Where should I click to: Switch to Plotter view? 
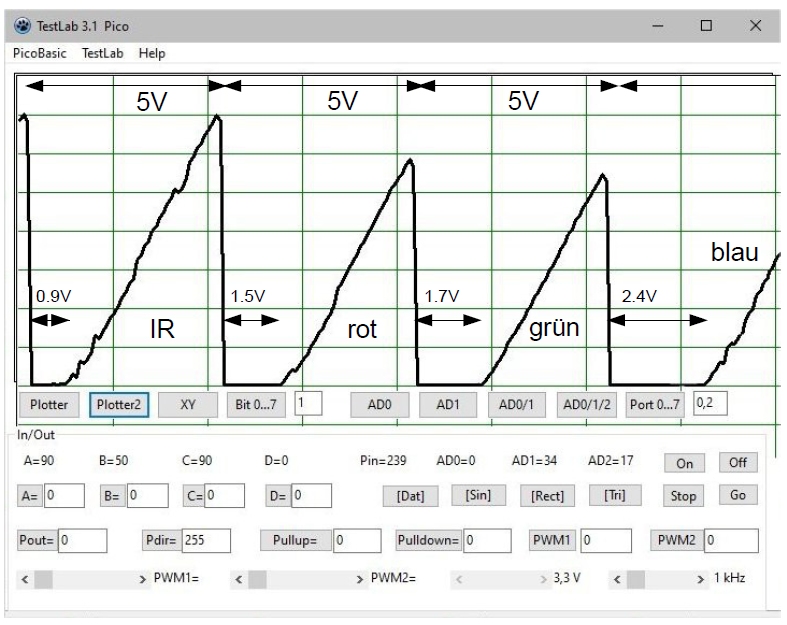pos(48,404)
